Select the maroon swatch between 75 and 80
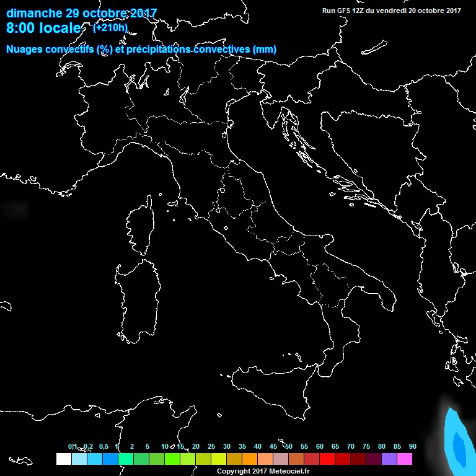476x476 pixels. pos(374,459)
